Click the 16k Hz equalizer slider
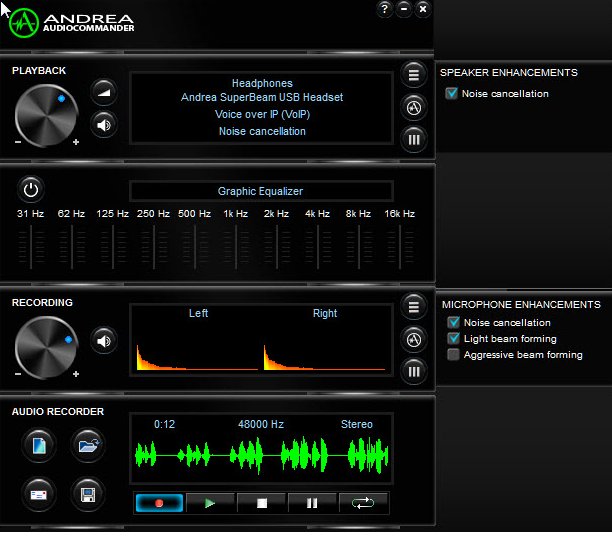Image resolution: width=612 pixels, height=542 pixels. click(x=400, y=247)
